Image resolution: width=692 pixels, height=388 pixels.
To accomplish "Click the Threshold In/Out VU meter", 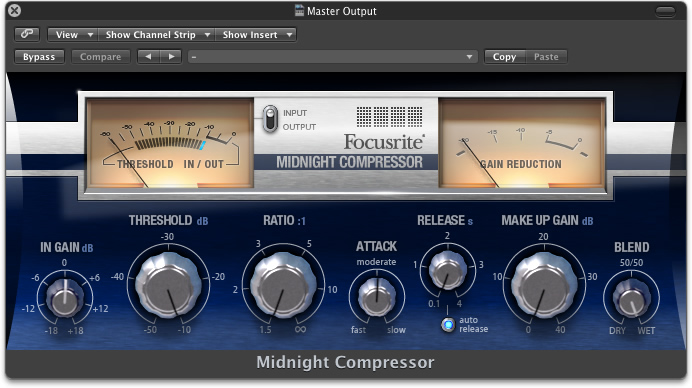I will tap(169, 143).
